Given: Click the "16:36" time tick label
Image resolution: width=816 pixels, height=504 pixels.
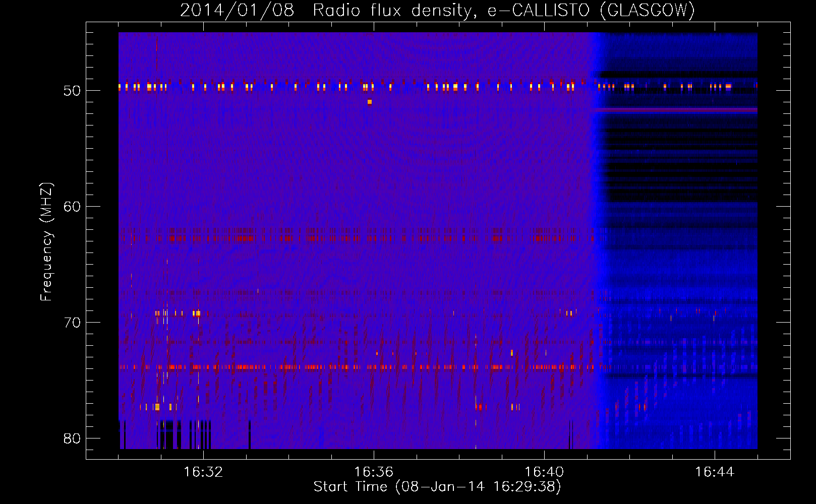Looking at the screenshot, I should pos(374,472).
